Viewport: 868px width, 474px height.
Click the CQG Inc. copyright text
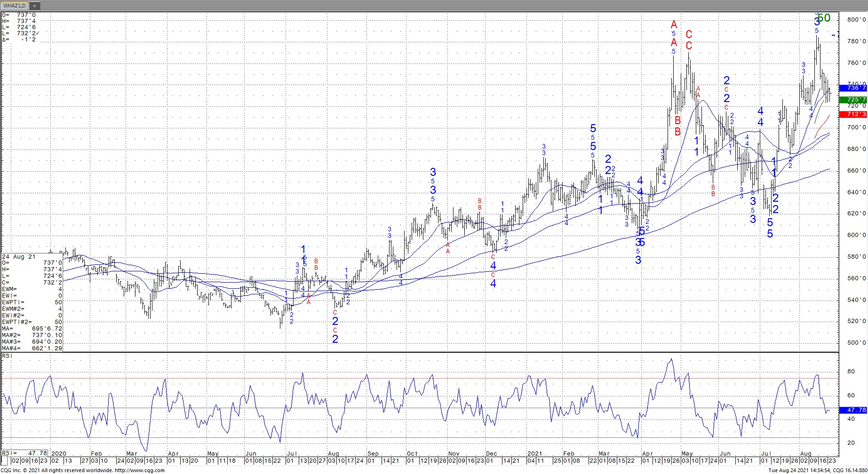coord(56,470)
